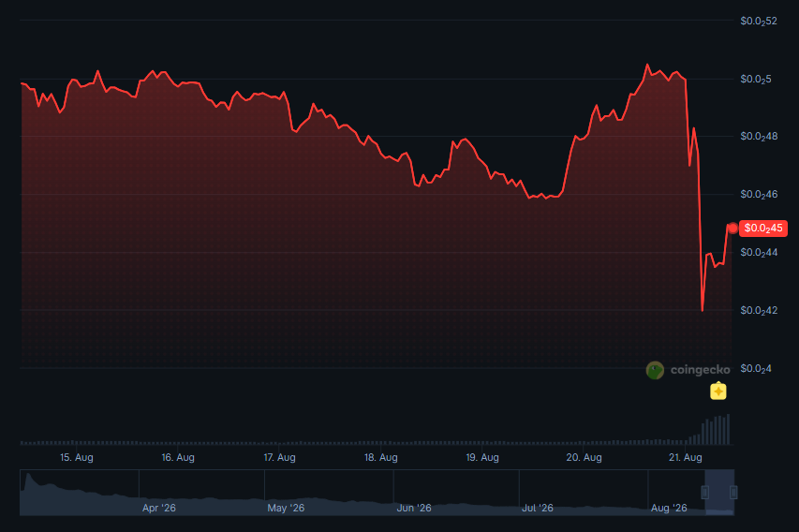Click the $0.0₂5 axis label
Viewport: 799px width, 532px height.
click(756, 79)
